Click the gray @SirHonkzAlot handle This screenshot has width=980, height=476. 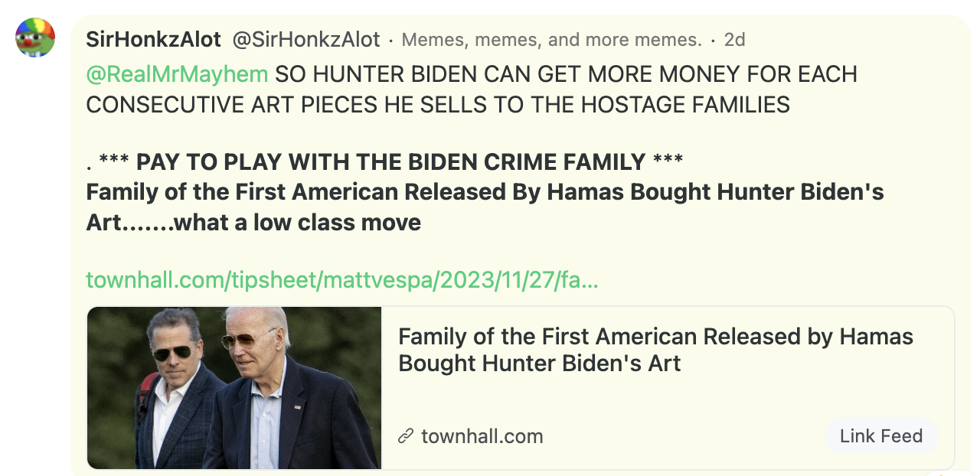pos(306,39)
